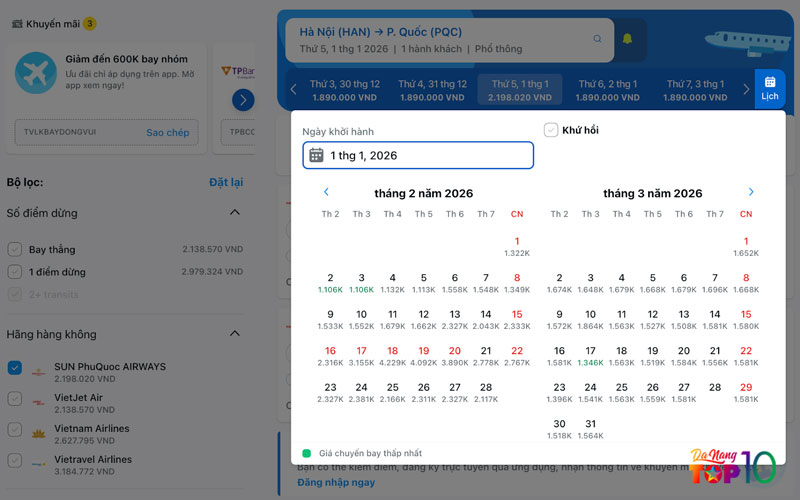Click Đặt lại to reset filters
This screenshot has height=500, width=800.
point(226,182)
